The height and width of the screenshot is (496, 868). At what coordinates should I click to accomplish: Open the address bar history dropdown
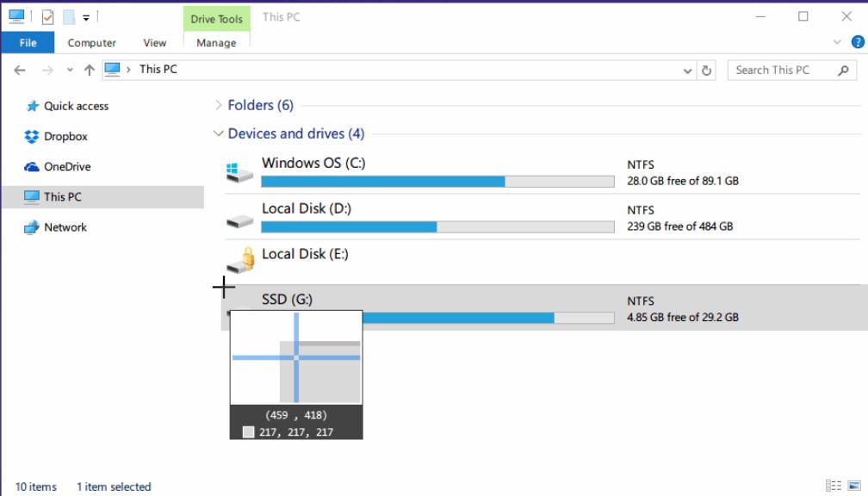coord(687,71)
